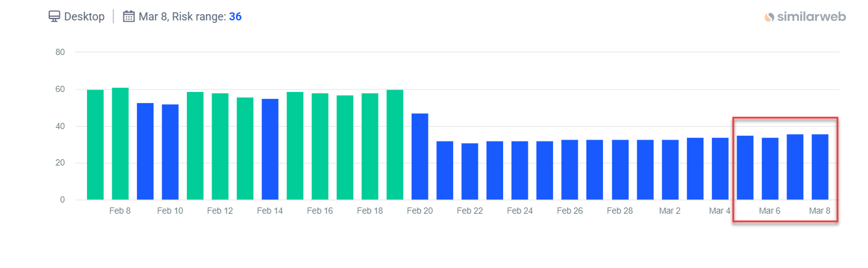Click the 80 y-axis label
868x268 pixels.
pyautogui.click(x=60, y=52)
